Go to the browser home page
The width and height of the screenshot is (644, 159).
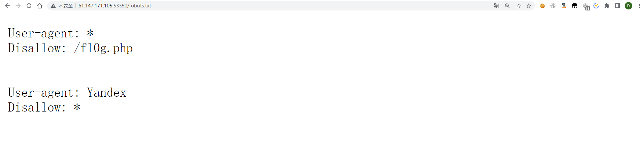pyautogui.click(x=40, y=6)
